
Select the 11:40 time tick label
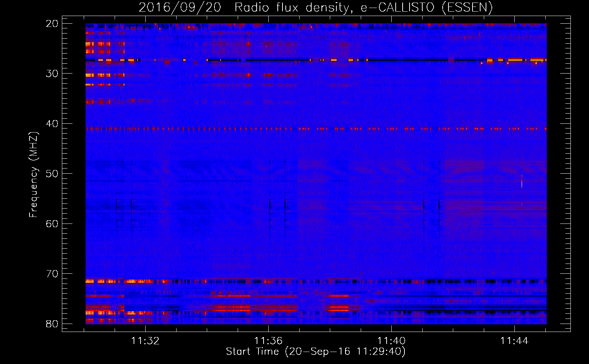[391, 341]
